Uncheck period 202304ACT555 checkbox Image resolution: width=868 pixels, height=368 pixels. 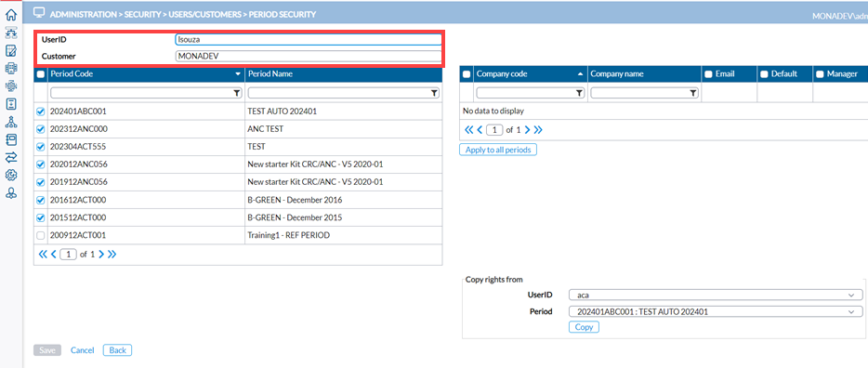click(x=40, y=147)
